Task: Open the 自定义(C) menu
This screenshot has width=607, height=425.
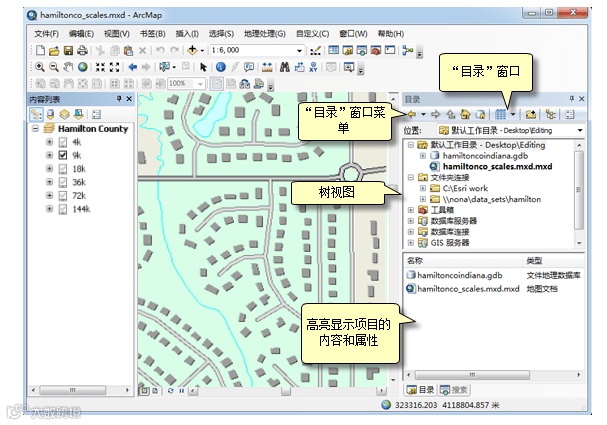Action: point(312,34)
